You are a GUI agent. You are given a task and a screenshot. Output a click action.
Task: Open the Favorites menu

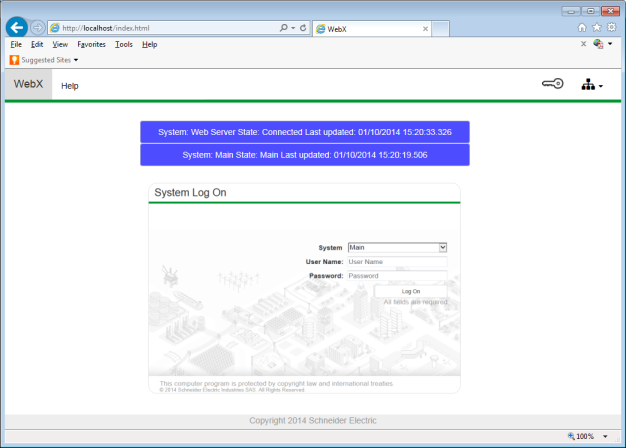[x=91, y=44]
